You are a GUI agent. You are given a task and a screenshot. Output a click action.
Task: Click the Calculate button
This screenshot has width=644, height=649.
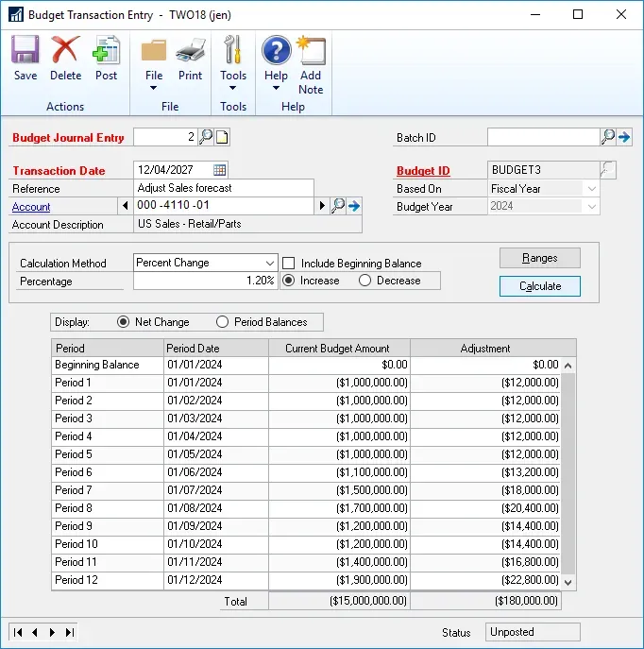539,286
